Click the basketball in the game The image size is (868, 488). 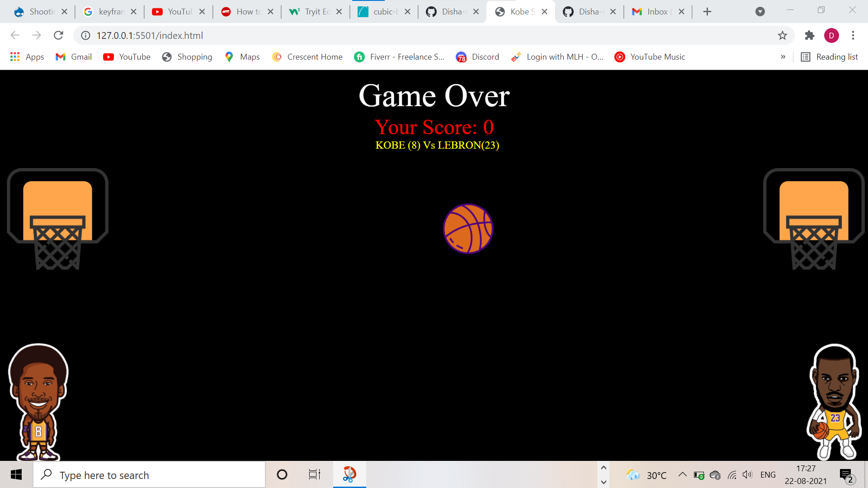pyautogui.click(x=468, y=229)
